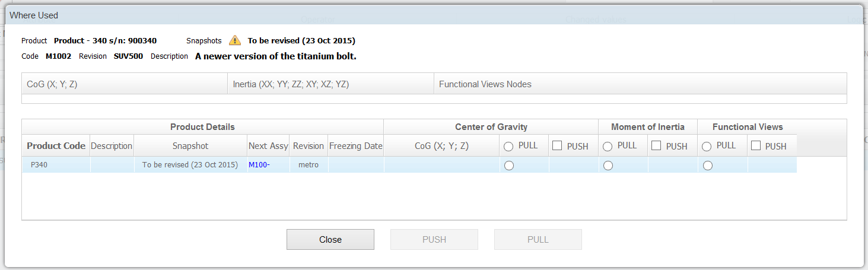Select header PULL radio under Center of Gravity
The height and width of the screenshot is (270, 868).
tap(508, 147)
